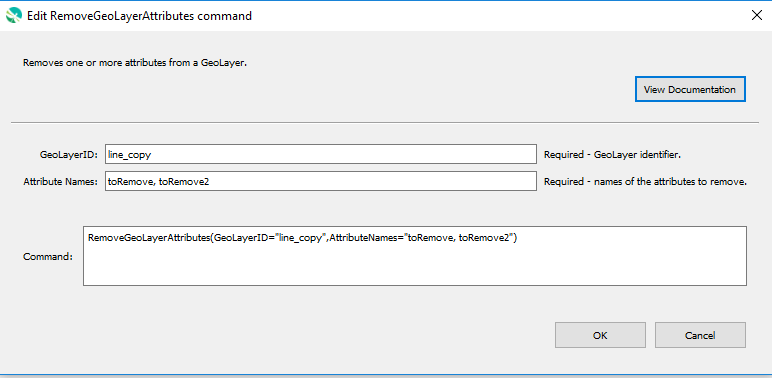Click the Command label
Image resolution: width=772 pixels, height=378 pixels.
coord(48,256)
